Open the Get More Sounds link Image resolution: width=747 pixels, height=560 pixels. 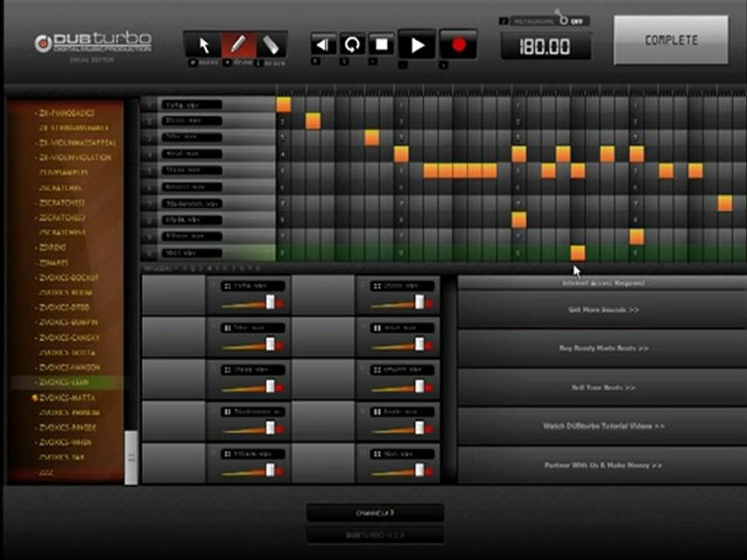[603, 310]
